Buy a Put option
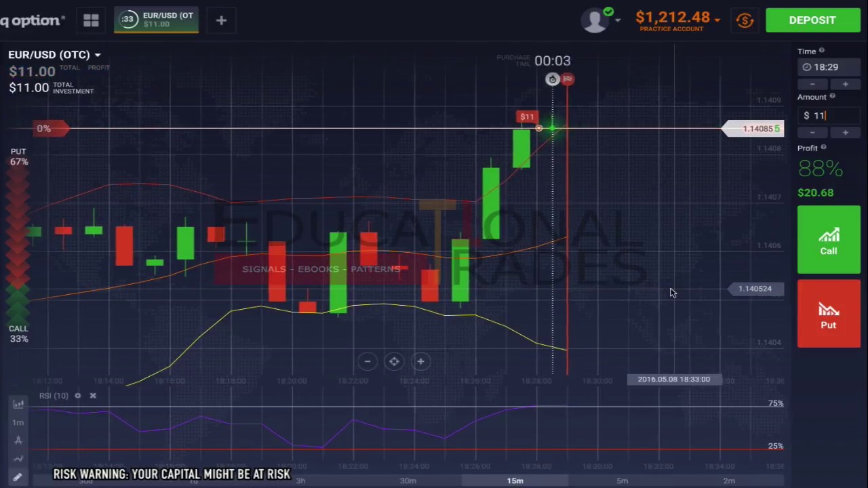 (829, 314)
